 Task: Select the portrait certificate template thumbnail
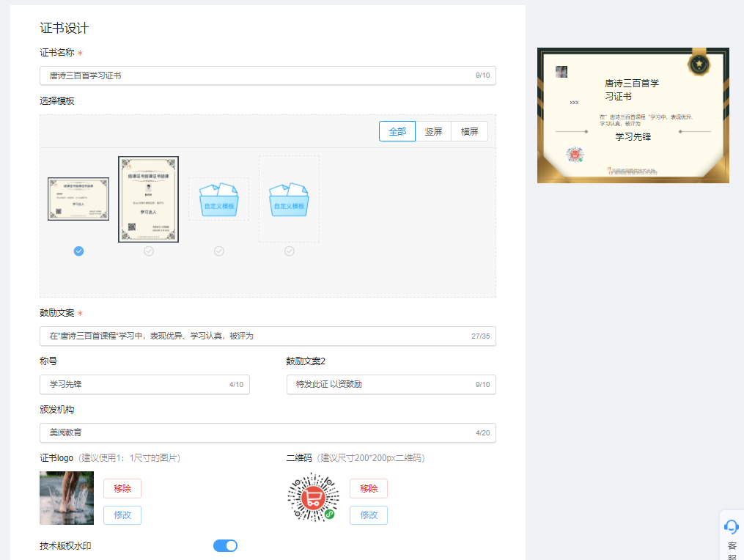pyautogui.click(x=149, y=199)
